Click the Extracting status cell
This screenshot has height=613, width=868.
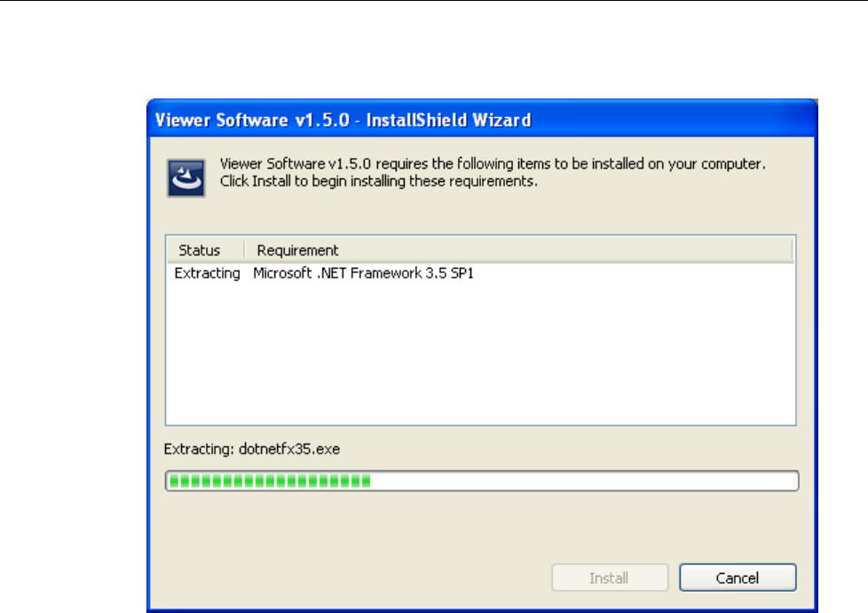[x=207, y=273]
